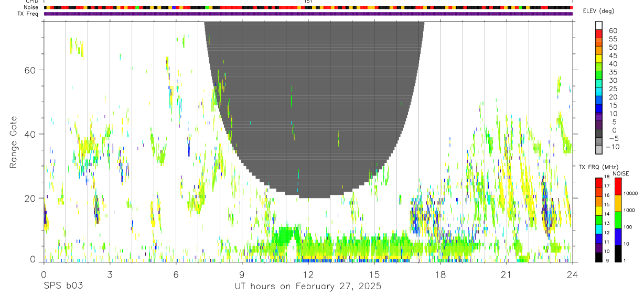Select the blue 15–20 degree elevation swatch
This screenshot has height=297, width=644.
pyautogui.click(x=599, y=101)
